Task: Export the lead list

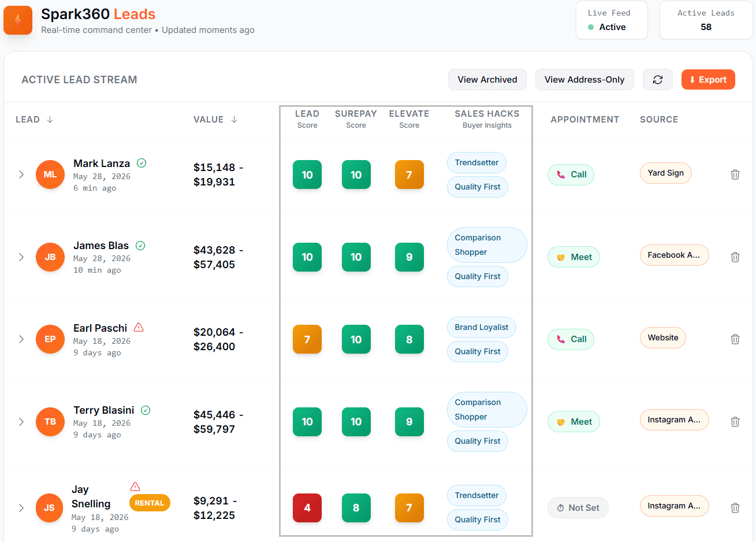Action: [x=708, y=80]
